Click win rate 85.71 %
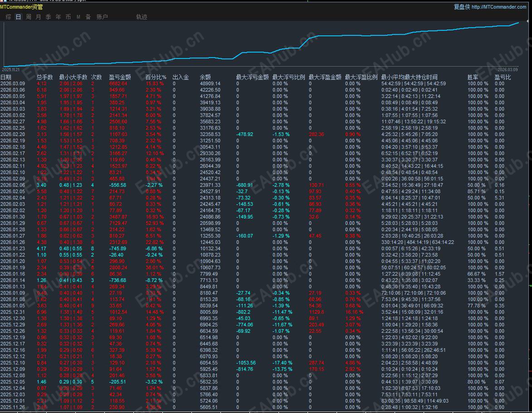Viewport: 532px width, 413px height. pyautogui.click(x=478, y=192)
